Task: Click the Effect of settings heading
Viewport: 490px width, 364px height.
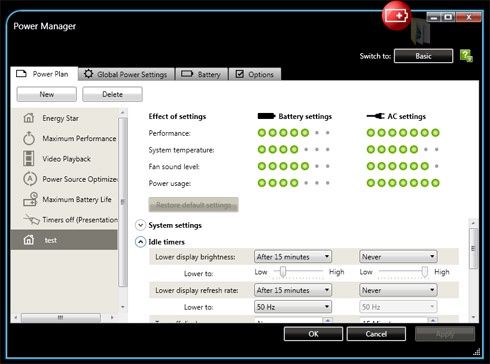Action: pos(177,116)
